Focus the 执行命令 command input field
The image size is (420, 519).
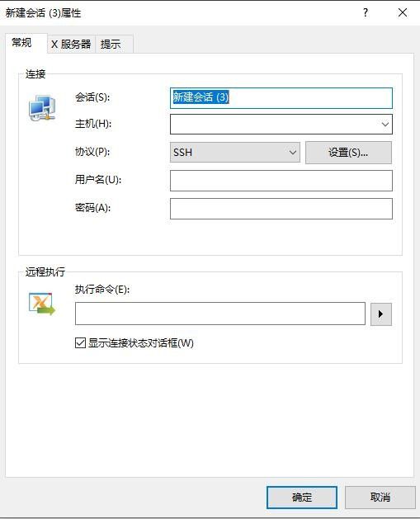click(220, 314)
